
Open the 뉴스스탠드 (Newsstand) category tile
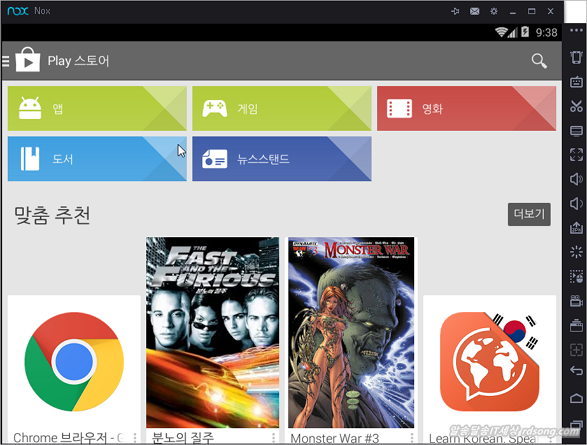(x=282, y=159)
